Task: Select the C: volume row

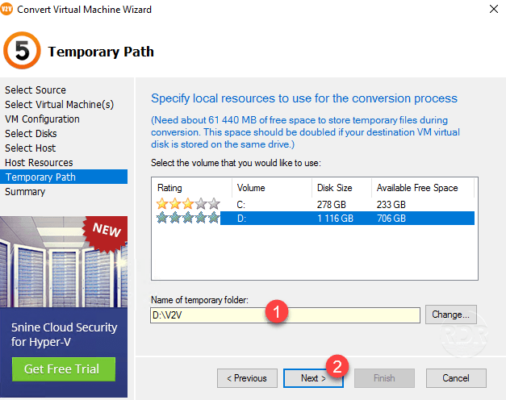Action: point(315,204)
